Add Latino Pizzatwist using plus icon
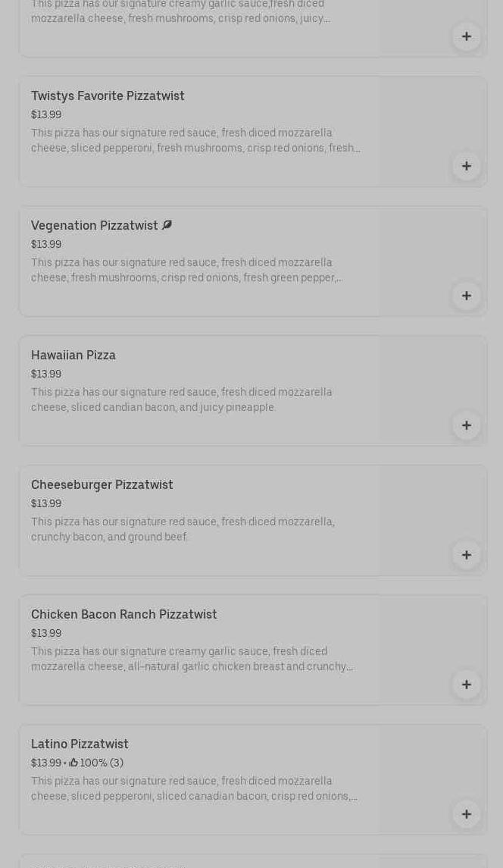503x868 pixels. click(466, 814)
